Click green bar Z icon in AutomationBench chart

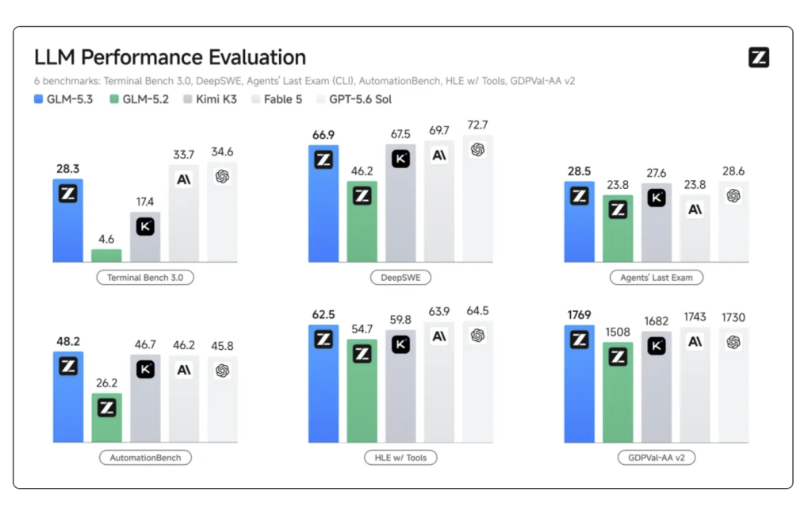(107, 408)
